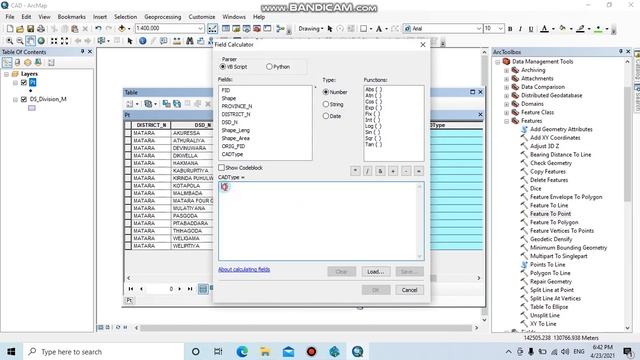
Task: Collapse the Data Management Tools toolbox
Action: tap(498, 62)
